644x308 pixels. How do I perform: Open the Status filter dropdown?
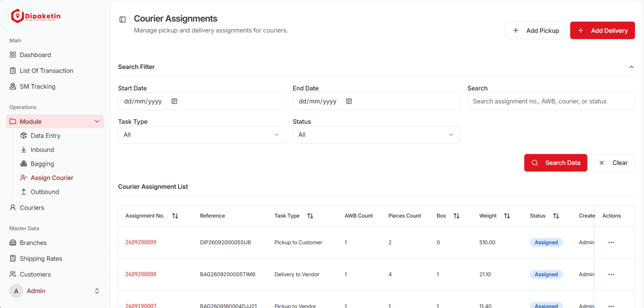point(376,135)
